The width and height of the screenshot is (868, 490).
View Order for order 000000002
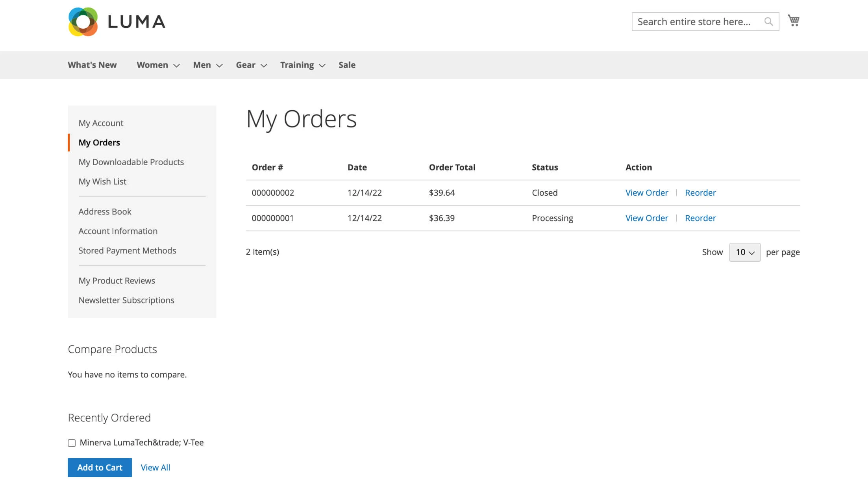click(646, 192)
